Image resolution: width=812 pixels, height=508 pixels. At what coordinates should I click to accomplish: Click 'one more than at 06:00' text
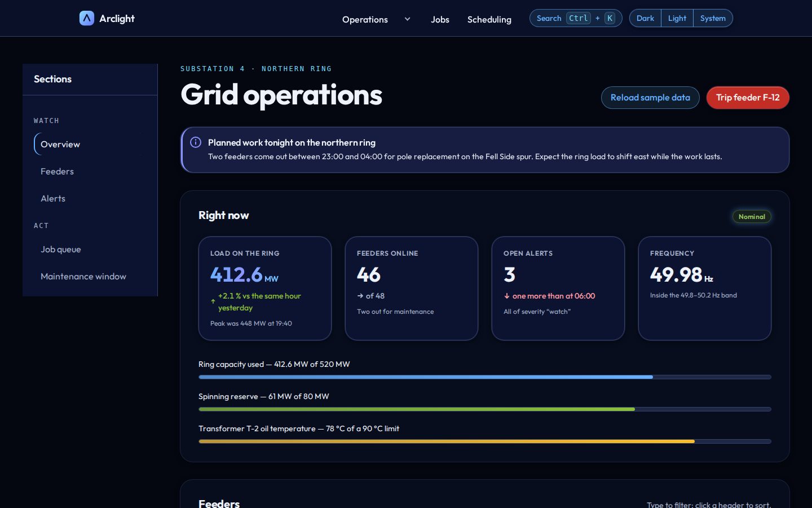554,296
